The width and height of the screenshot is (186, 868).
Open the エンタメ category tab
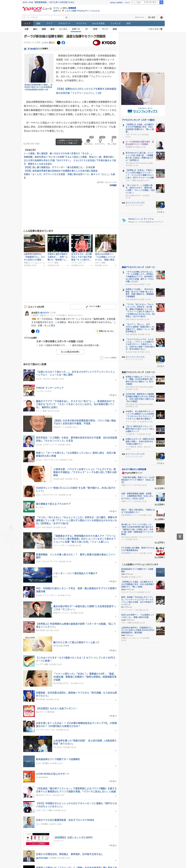[63, 29]
